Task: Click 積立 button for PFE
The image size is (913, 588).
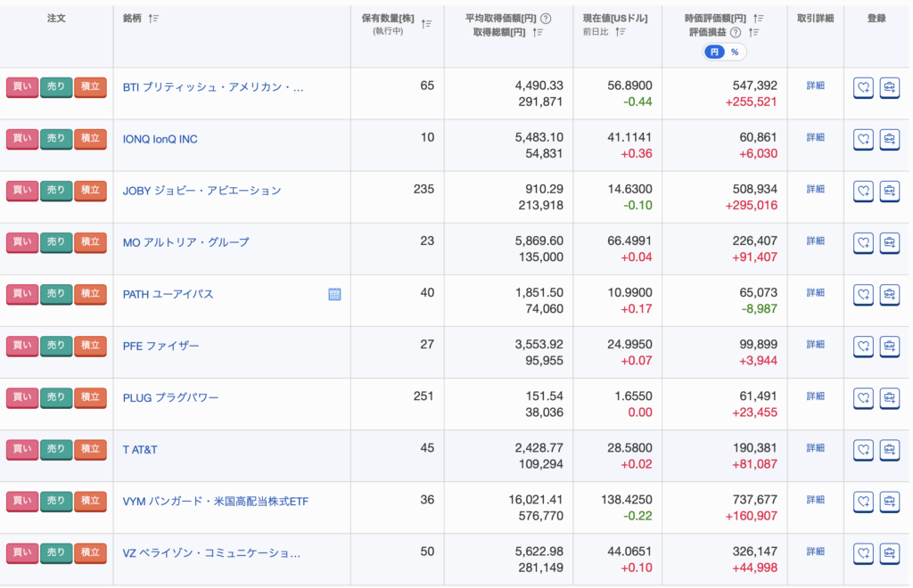Action: [x=90, y=346]
